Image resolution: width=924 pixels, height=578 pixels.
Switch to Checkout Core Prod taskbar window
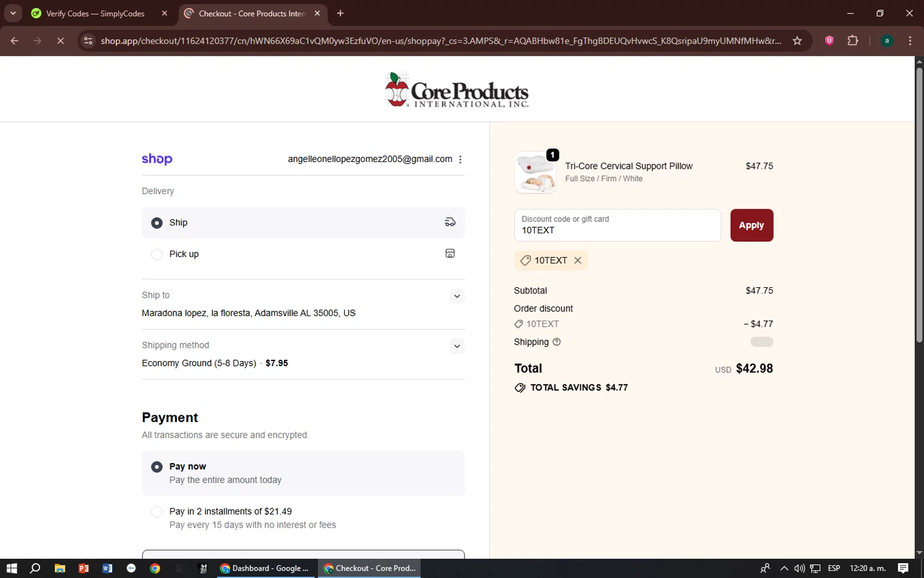point(370,568)
